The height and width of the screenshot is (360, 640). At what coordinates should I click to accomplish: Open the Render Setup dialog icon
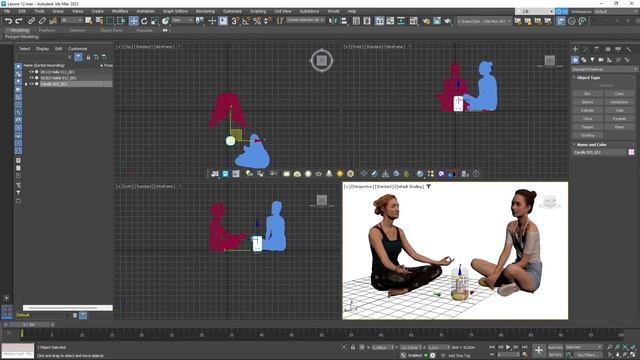click(x=426, y=21)
